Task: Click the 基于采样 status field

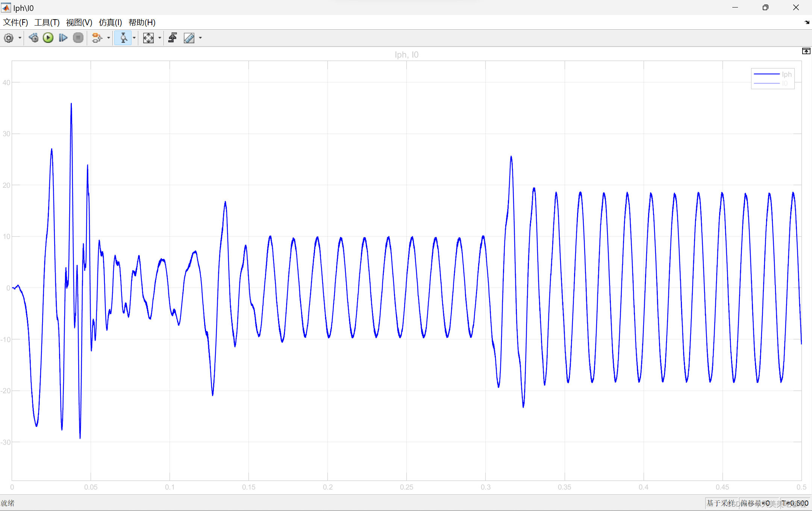Action: pos(720,503)
